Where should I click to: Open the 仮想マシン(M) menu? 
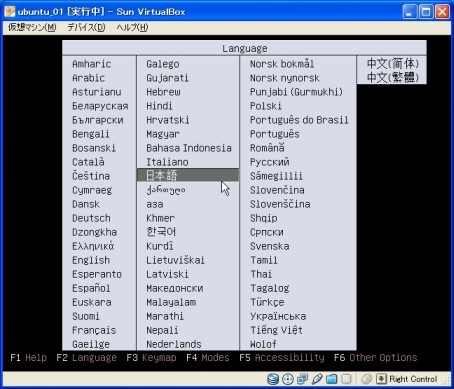[x=32, y=27]
